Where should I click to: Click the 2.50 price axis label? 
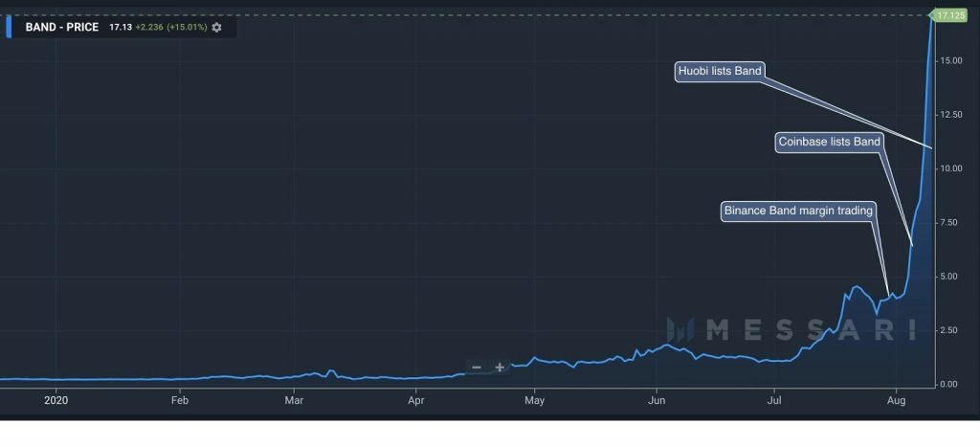pyautogui.click(x=950, y=330)
